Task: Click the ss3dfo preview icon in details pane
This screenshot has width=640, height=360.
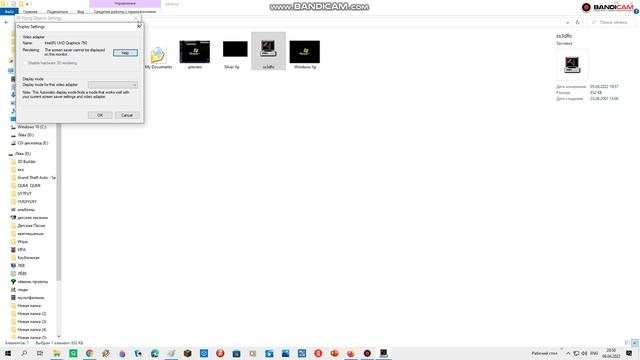Action: click(572, 64)
